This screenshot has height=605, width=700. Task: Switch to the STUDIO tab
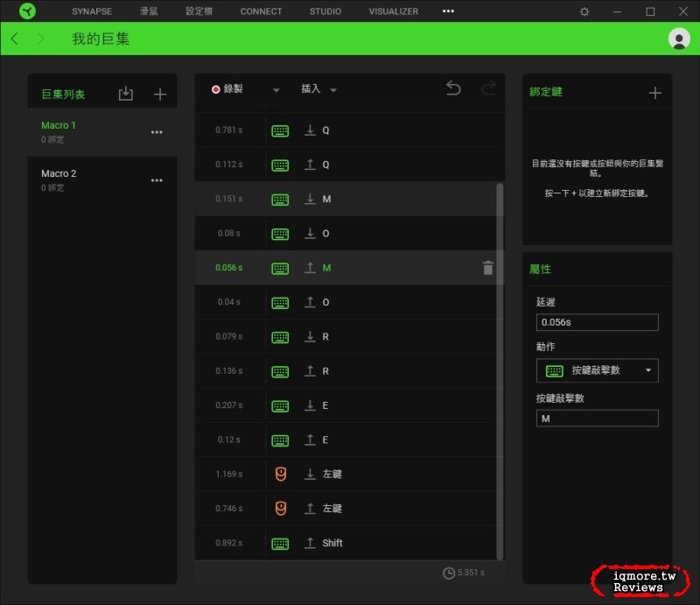[x=325, y=11]
